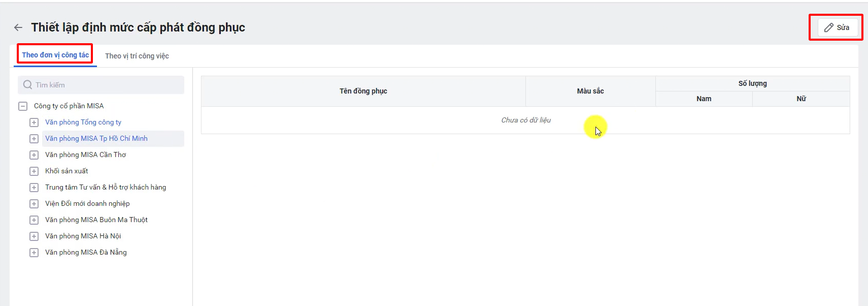Viewport: 868px width, 306px height.
Task: Select Công ty cổ phần MISA root
Action: pos(69,106)
